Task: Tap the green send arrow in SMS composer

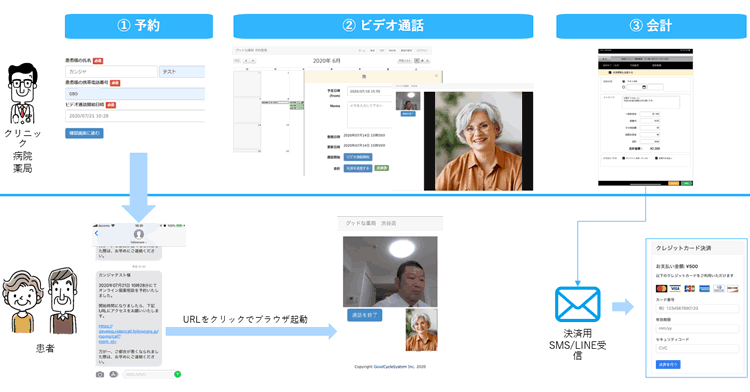Action: point(177,374)
